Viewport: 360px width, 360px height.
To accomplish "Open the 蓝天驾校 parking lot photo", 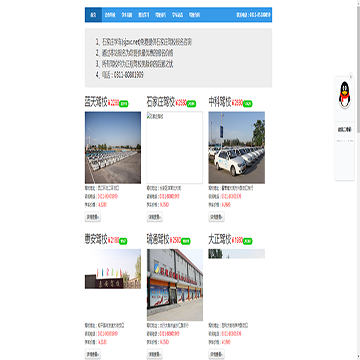I will [113, 147].
